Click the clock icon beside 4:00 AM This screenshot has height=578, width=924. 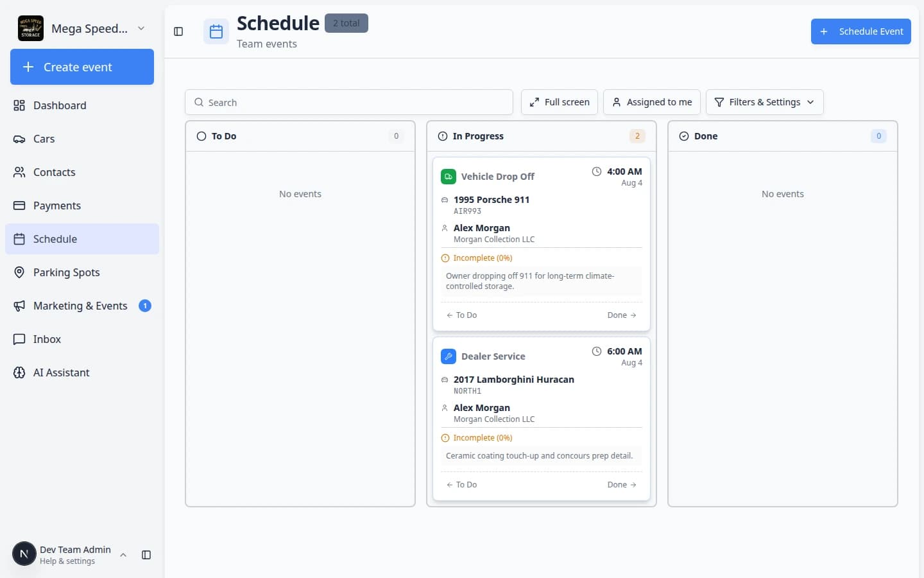click(597, 171)
